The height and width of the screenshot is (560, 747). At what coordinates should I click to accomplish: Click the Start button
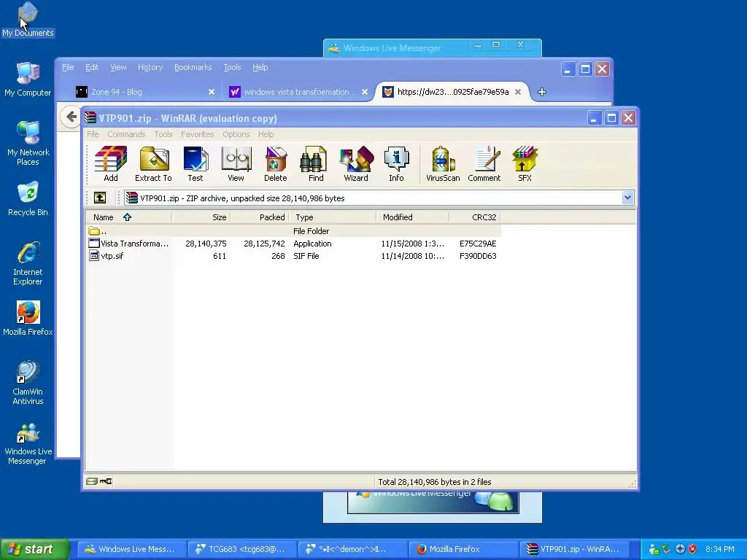34,549
